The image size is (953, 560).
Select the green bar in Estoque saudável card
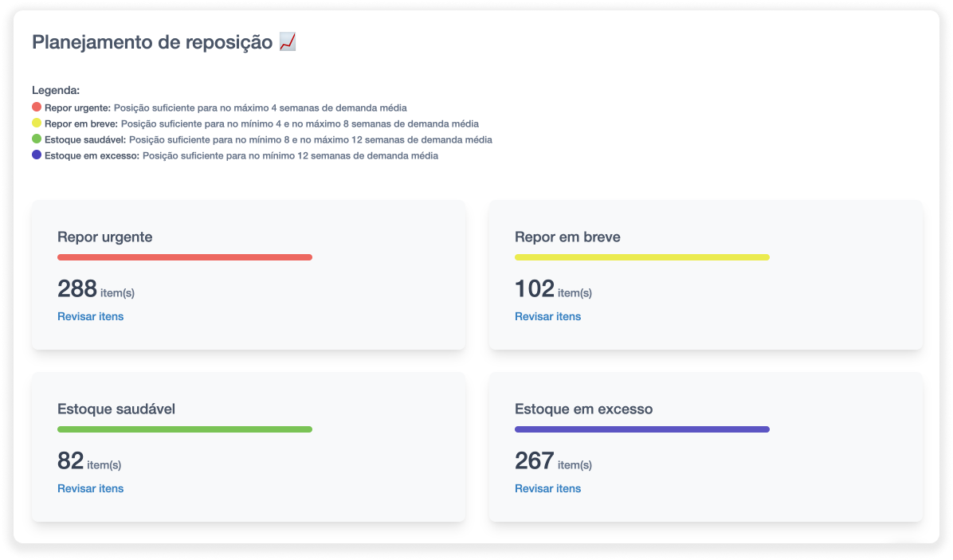(x=185, y=429)
